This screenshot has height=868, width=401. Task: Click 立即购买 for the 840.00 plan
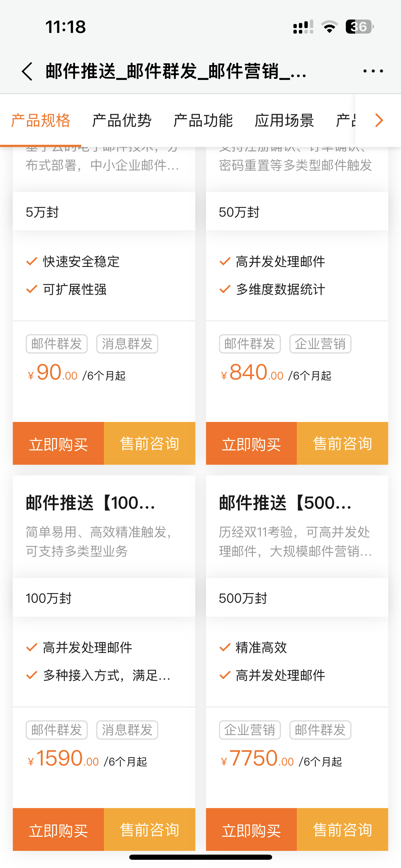251,444
